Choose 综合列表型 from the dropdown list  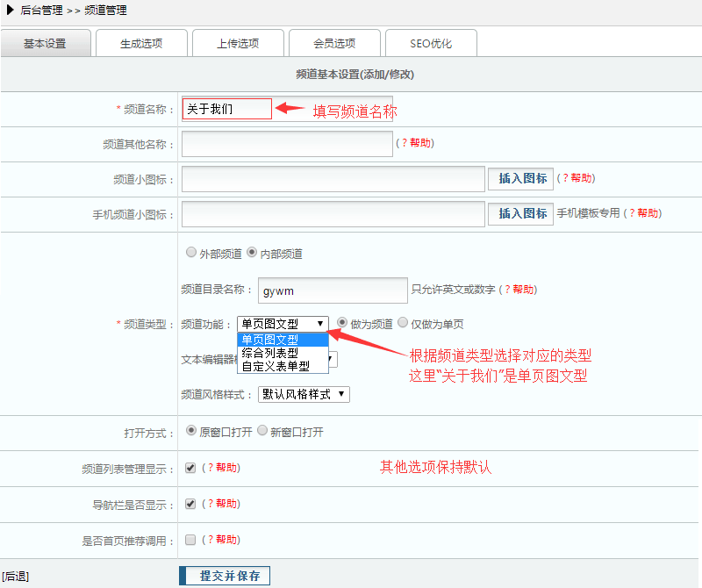(x=270, y=353)
